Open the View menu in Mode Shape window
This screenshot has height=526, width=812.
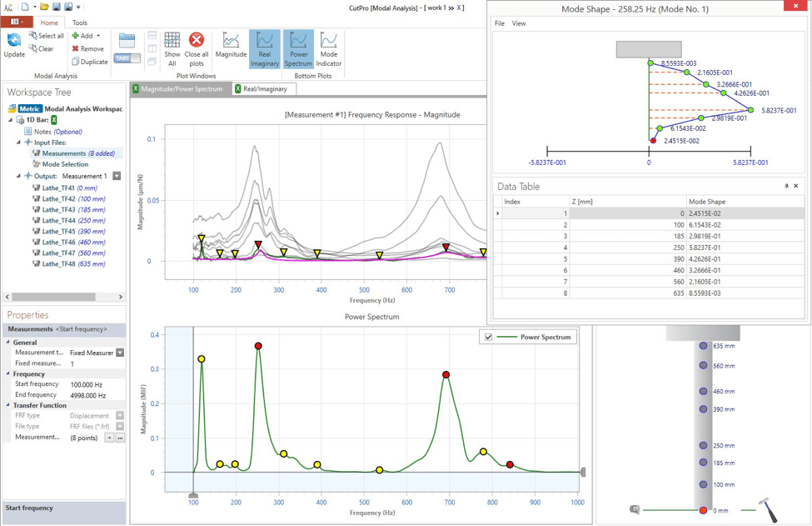tap(519, 23)
